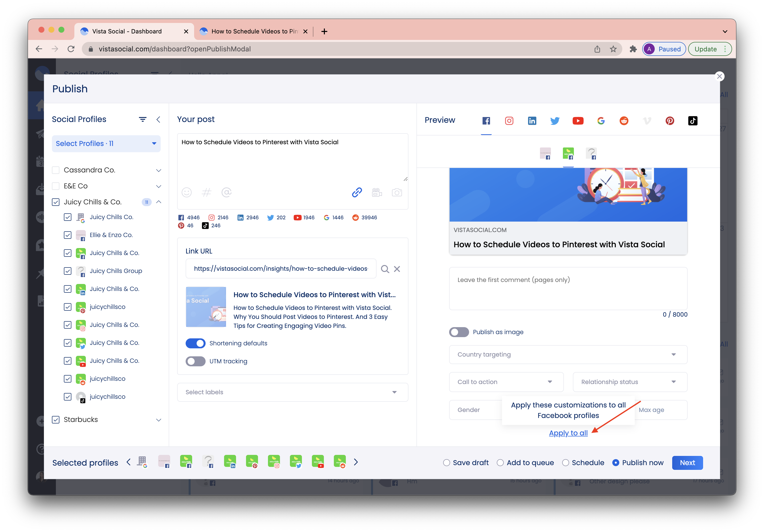Uncheck the Juicy Chills Group profile
This screenshot has height=532, width=764.
coord(68,271)
